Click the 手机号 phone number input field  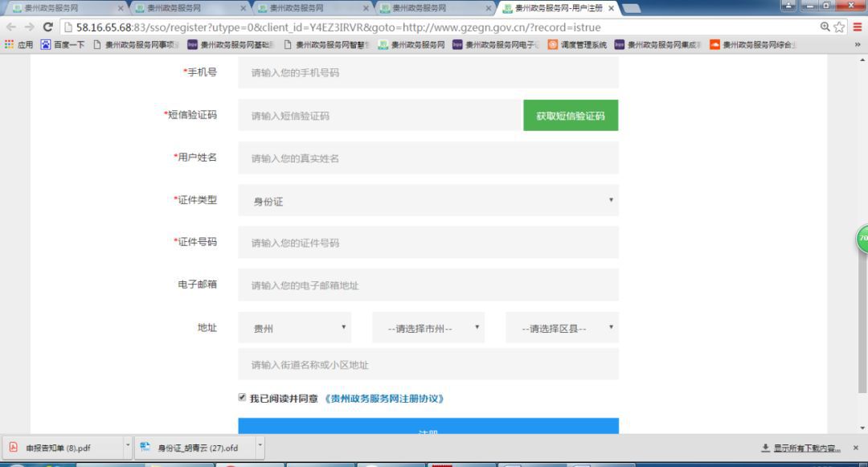click(428, 72)
